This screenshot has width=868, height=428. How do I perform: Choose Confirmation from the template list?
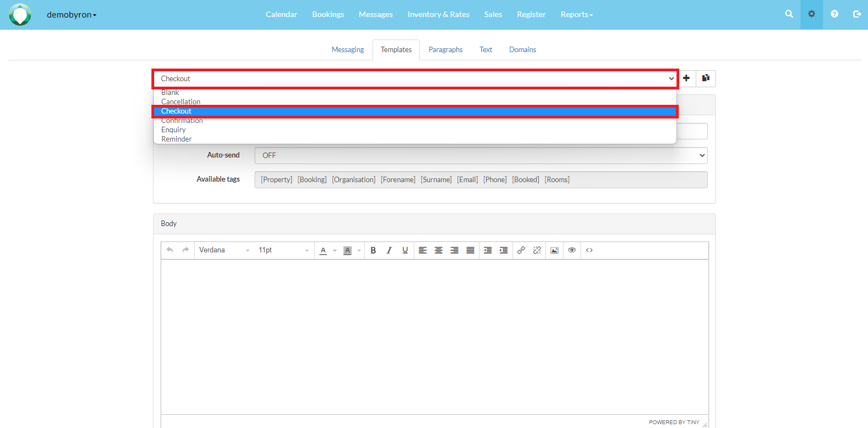pyautogui.click(x=415, y=120)
